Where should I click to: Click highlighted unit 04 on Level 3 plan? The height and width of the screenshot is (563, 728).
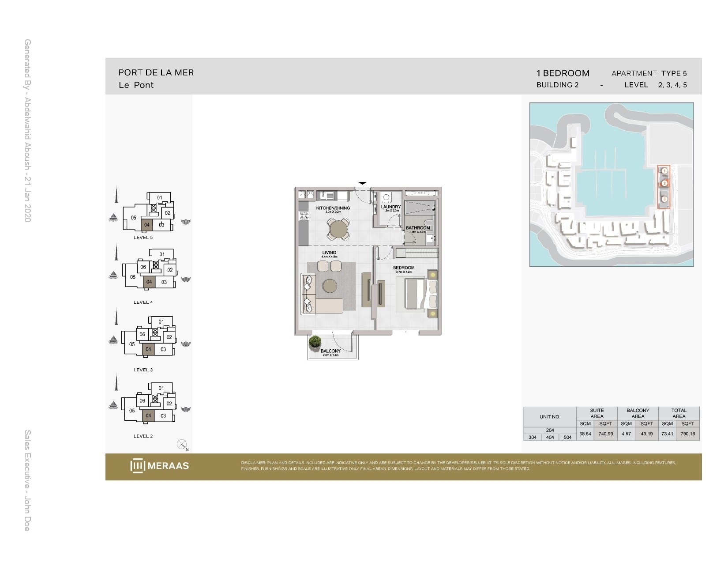click(148, 349)
